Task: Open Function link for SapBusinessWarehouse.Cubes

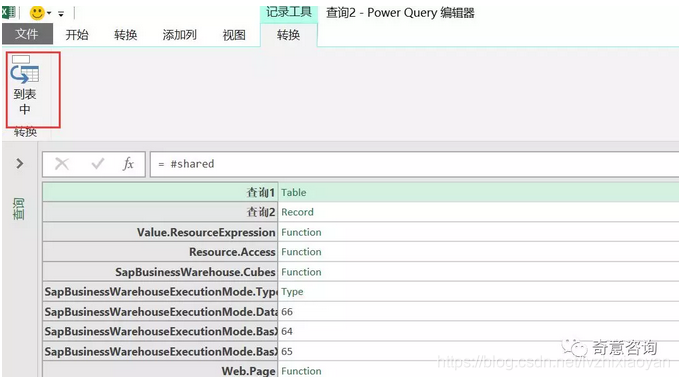Action: 301,272
